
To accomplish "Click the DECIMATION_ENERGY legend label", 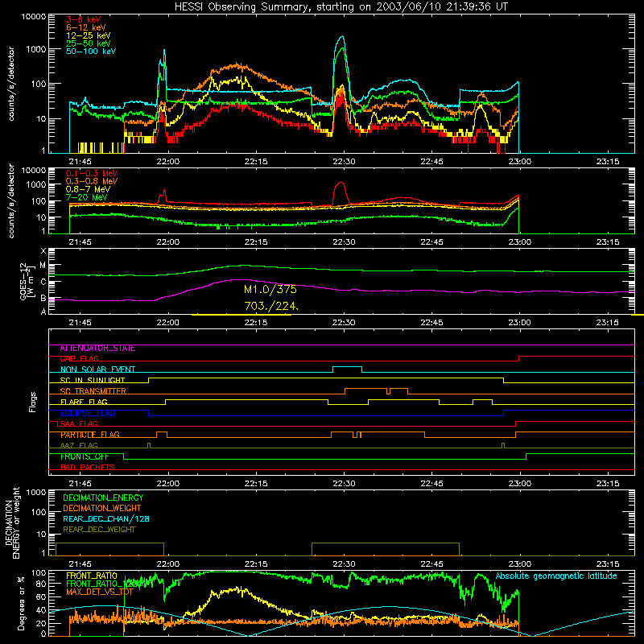I will point(103,497).
